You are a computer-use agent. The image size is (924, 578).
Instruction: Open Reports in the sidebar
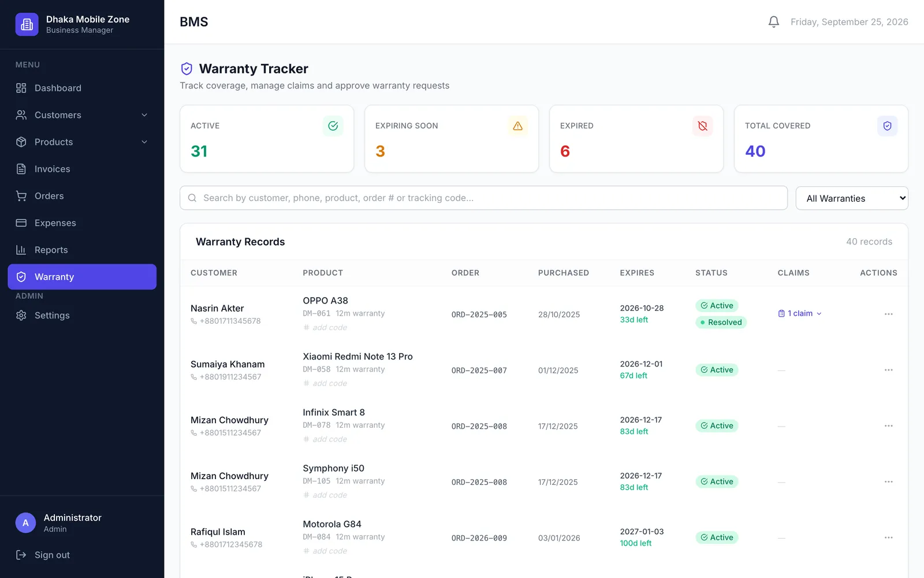[x=82, y=250]
